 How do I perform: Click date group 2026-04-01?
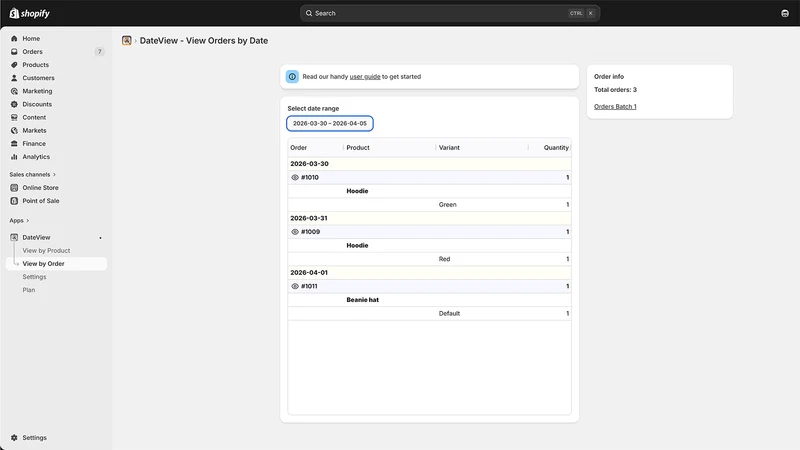[430, 272]
